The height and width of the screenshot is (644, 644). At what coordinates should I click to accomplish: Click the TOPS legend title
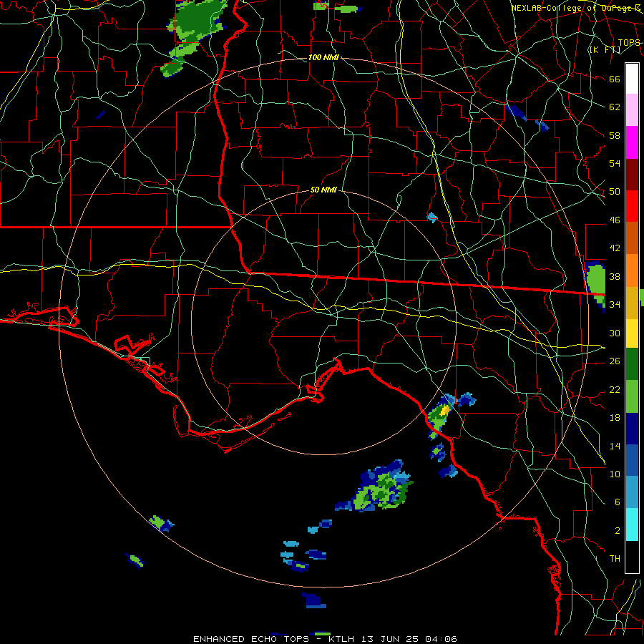(629, 43)
